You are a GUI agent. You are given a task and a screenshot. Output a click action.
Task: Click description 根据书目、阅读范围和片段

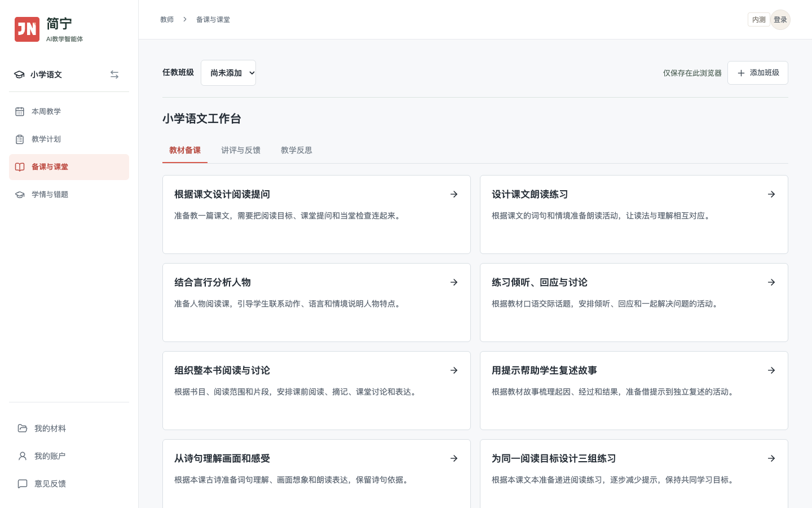(297, 392)
